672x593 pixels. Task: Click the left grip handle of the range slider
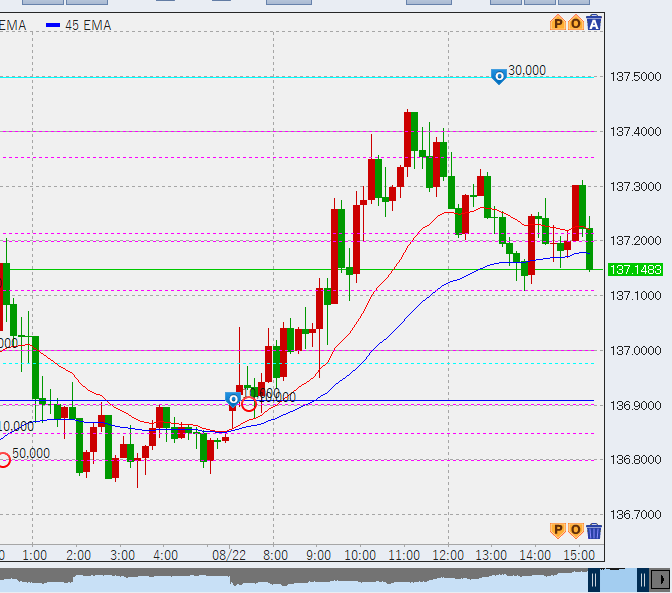[x=594, y=579]
